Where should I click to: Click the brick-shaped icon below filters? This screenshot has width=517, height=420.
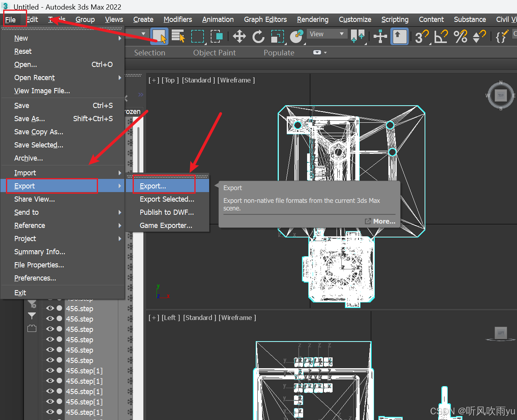pos(32,328)
